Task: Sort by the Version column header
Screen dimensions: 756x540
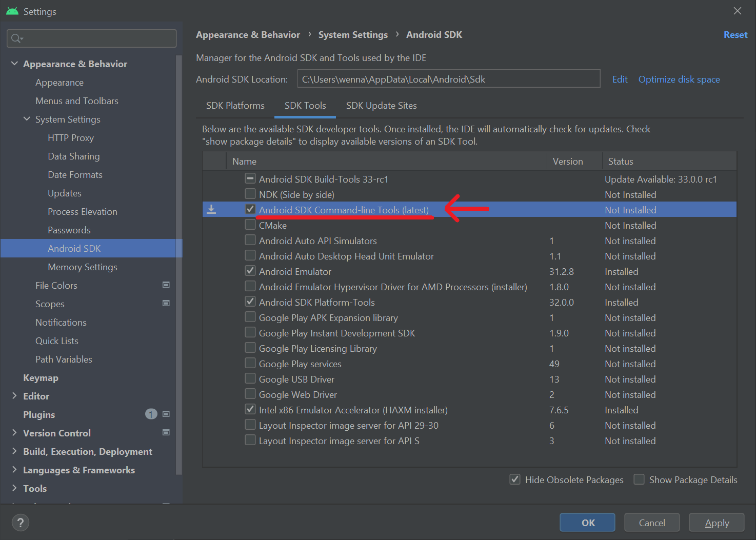Action: pyautogui.click(x=574, y=161)
